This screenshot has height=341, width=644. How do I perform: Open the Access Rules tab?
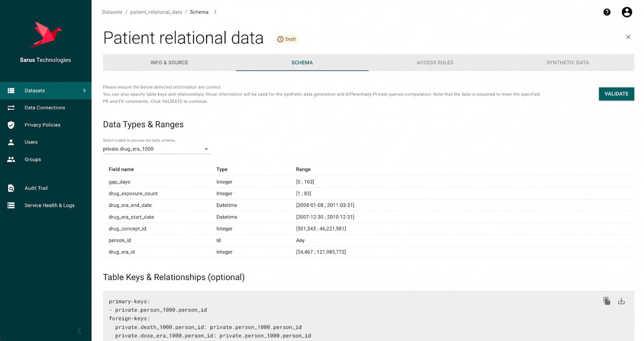click(x=435, y=63)
